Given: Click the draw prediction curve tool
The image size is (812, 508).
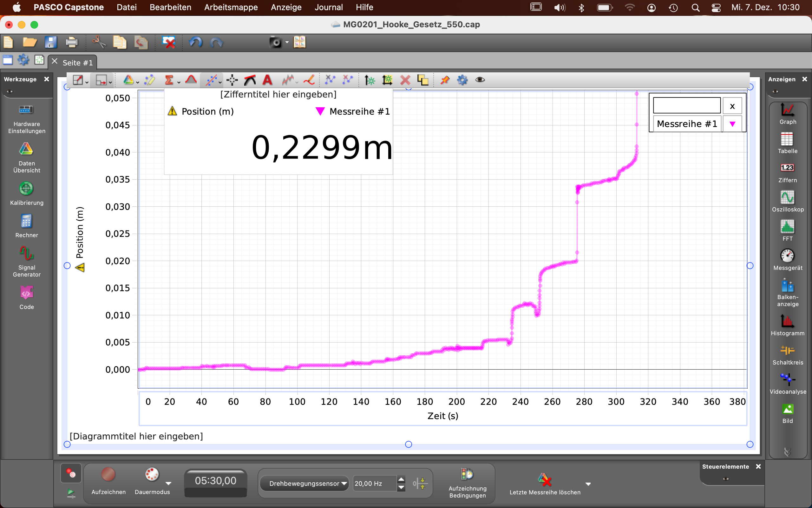Looking at the screenshot, I should (x=309, y=80).
